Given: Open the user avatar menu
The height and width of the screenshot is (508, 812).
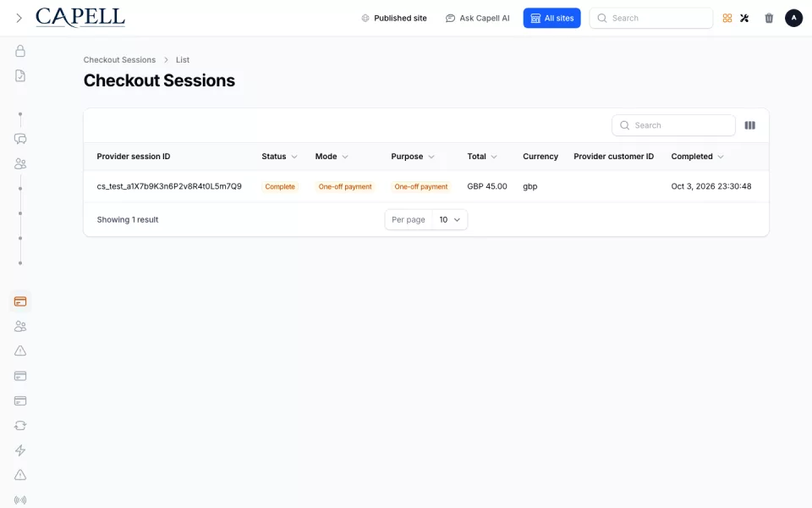Looking at the screenshot, I should pos(793,18).
